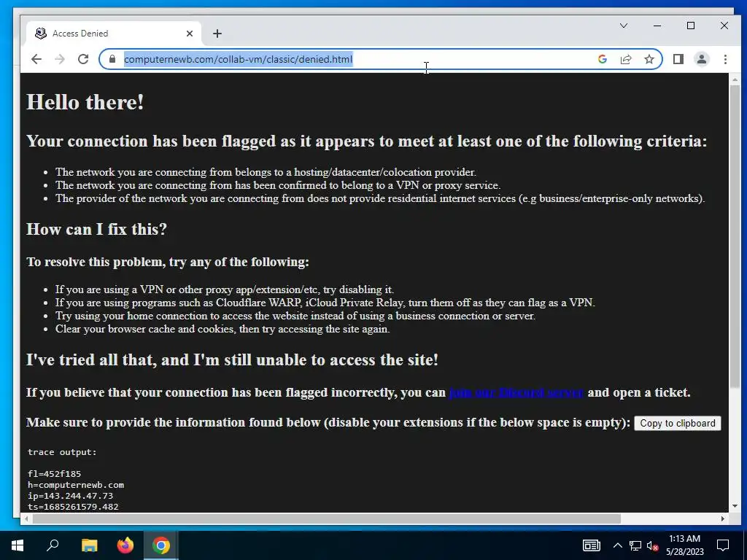The height and width of the screenshot is (560, 747).
Task: Open a new tab with plus button
Action: 217,34
